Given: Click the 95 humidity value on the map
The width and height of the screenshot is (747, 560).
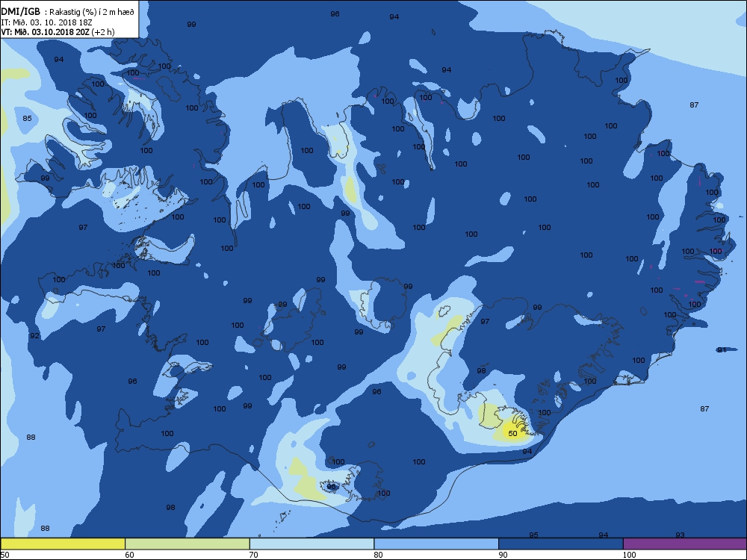Looking at the screenshot, I should tap(533, 535).
